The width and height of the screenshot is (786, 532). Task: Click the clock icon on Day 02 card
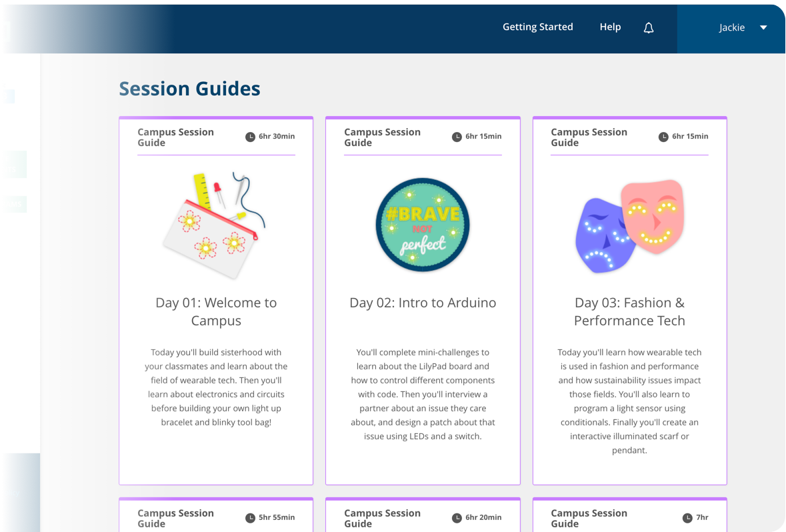coord(457,137)
